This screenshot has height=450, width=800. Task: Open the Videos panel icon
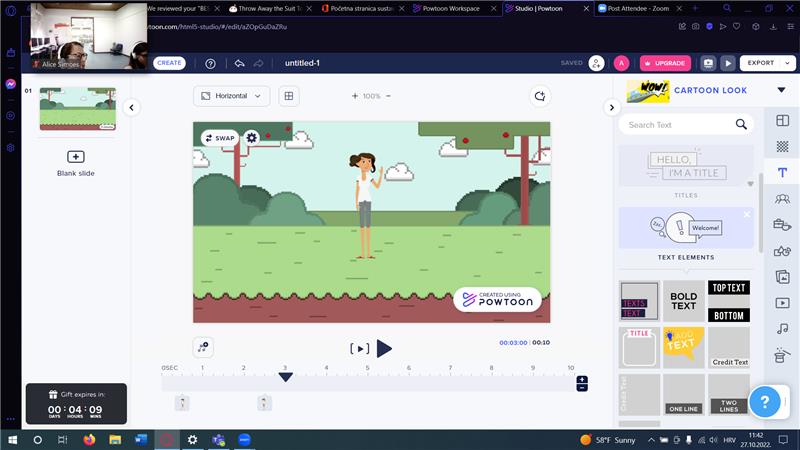[x=782, y=303]
